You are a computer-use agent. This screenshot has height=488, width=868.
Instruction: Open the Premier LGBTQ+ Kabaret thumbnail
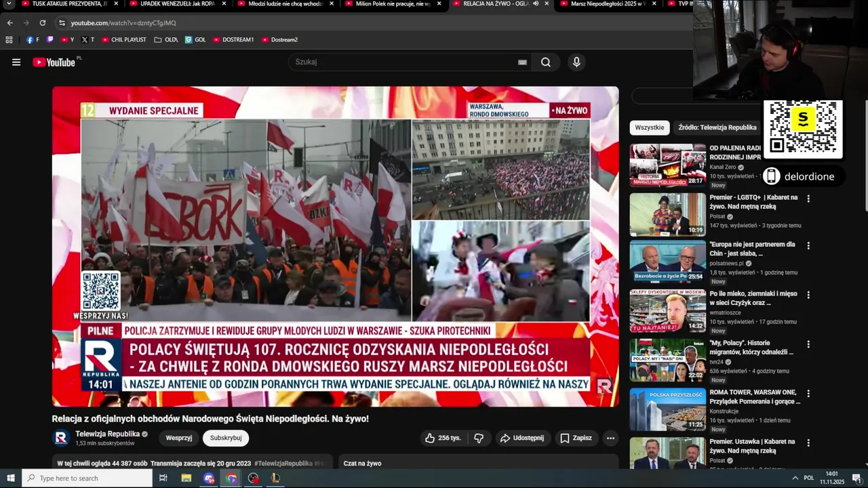(x=667, y=214)
